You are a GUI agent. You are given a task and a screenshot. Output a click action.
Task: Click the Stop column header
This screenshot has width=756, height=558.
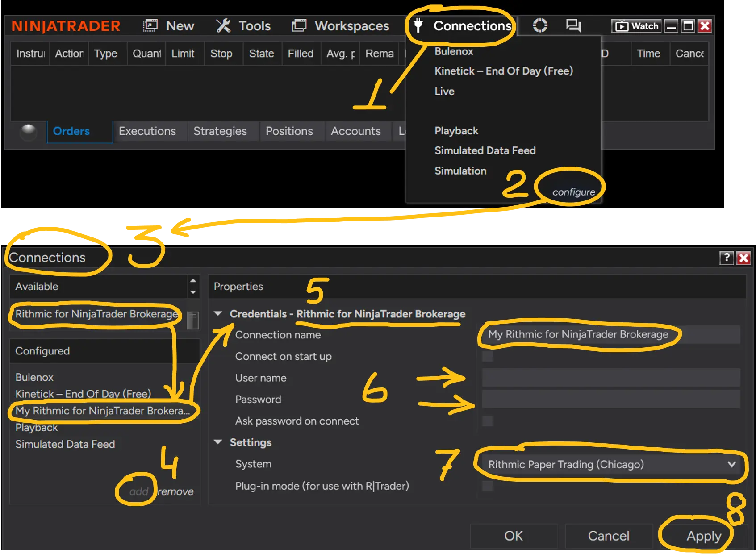tap(223, 54)
